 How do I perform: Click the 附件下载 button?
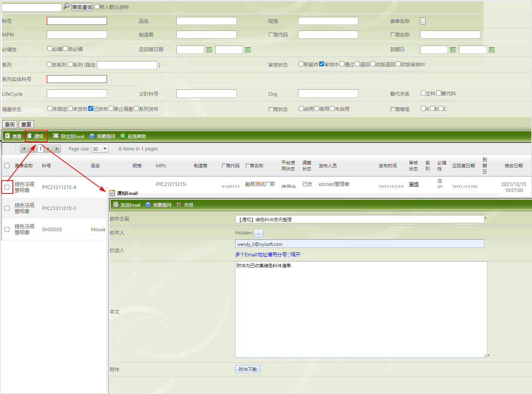(x=248, y=369)
